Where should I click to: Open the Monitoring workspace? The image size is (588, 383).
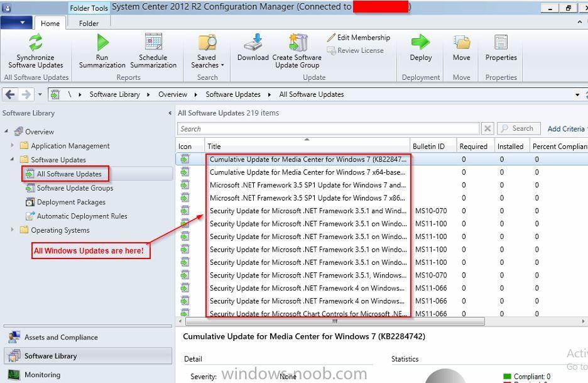click(x=88, y=375)
